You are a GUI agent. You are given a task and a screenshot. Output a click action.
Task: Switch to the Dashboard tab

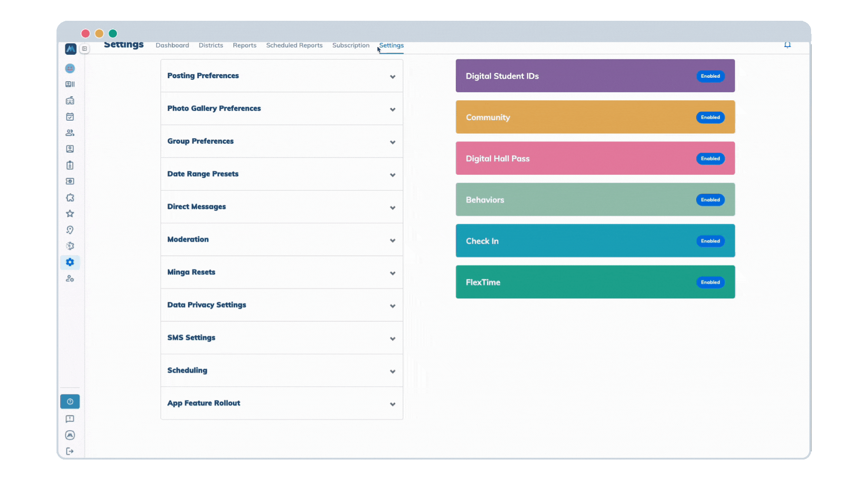pyautogui.click(x=172, y=45)
